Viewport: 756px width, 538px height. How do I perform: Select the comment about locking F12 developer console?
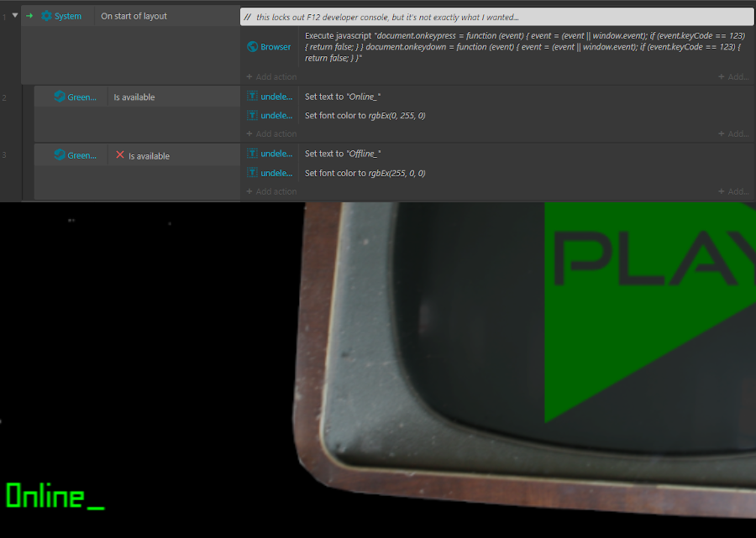496,17
